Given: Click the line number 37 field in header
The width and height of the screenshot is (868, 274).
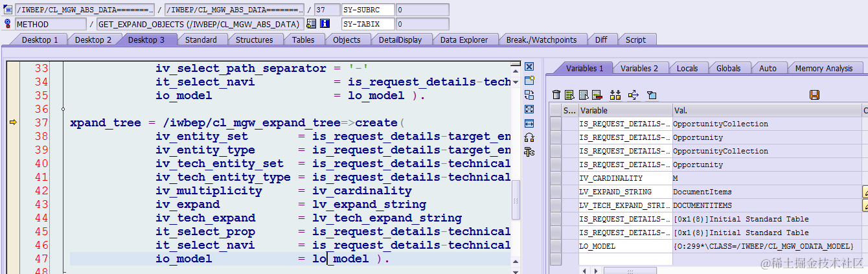Looking at the screenshot, I should pyautogui.click(x=326, y=10).
